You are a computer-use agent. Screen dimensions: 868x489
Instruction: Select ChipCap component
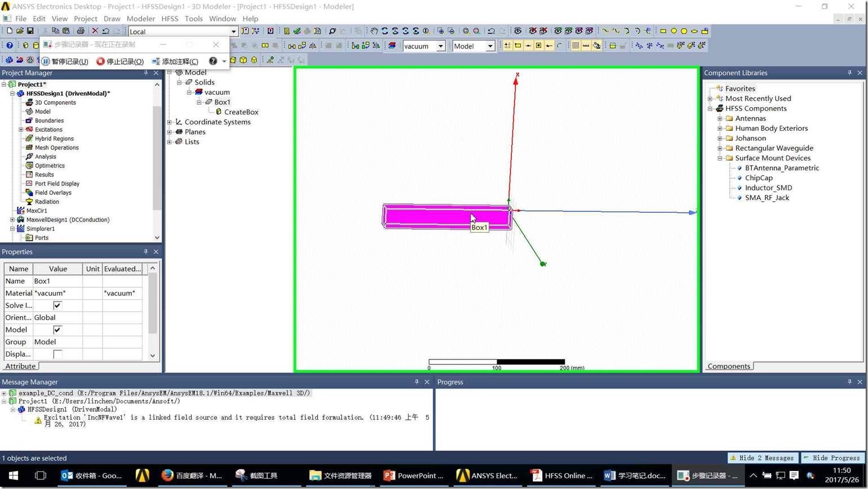point(759,178)
